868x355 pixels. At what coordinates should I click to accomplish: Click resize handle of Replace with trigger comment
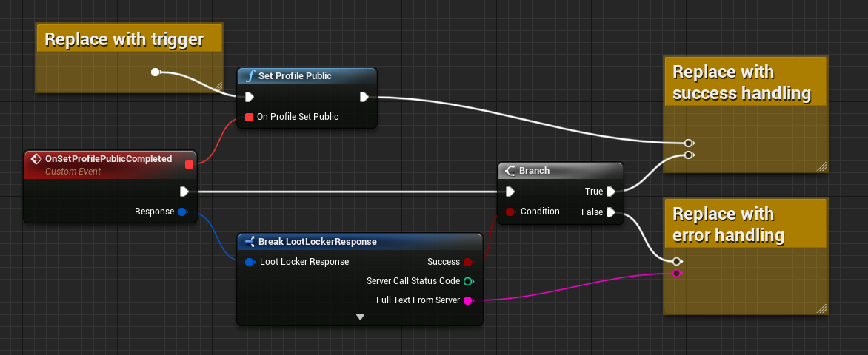click(218, 87)
